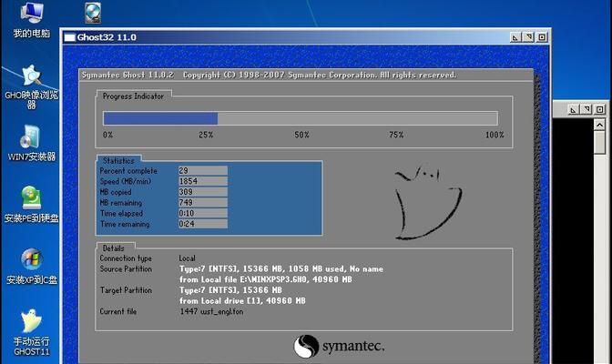Click the 50% progress marker label

[301, 135]
